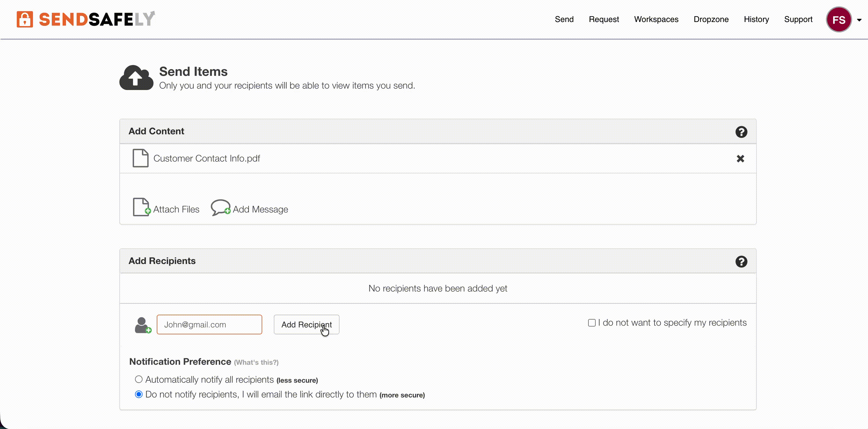Click the Add Recipient button
This screenshot has width=868, height=429.
pyautogui.click(x=306, y=324)
